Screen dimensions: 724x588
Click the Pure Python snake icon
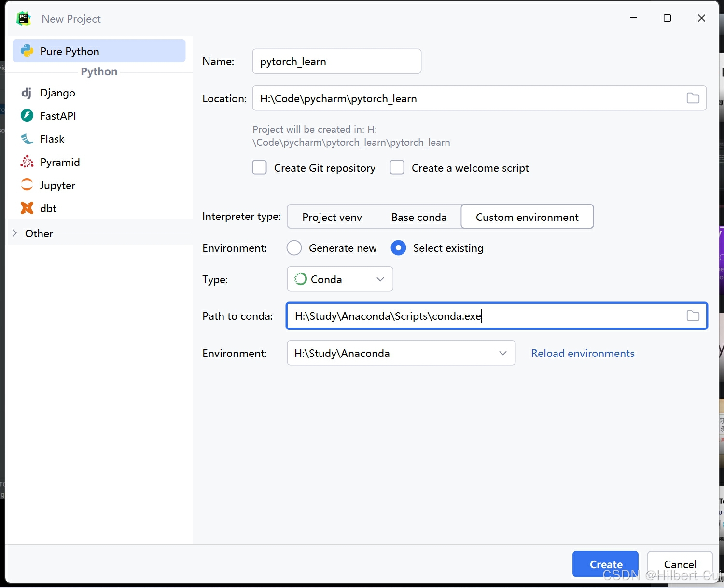(x=27, y=51)
